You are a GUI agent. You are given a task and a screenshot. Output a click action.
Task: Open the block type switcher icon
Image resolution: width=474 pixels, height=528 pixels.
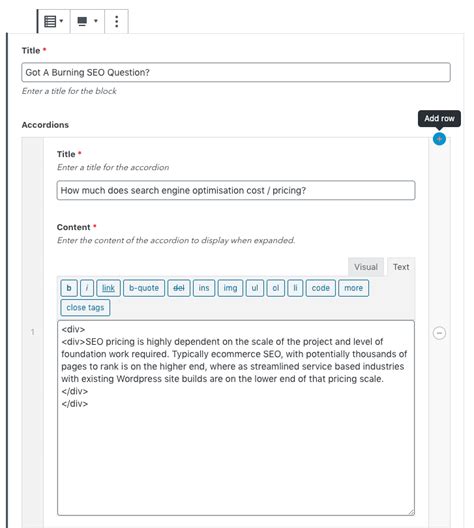click(x=54, y=21)
